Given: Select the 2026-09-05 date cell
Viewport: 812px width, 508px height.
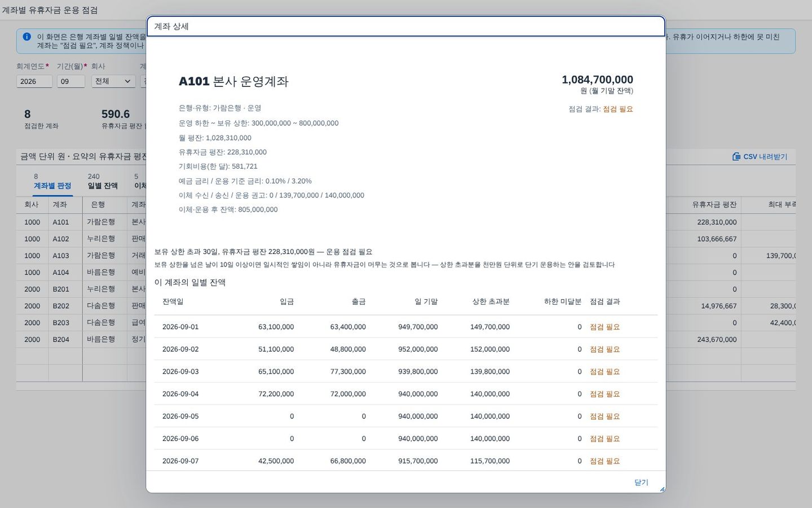Looking at the screenshot, I should point(180,417).
